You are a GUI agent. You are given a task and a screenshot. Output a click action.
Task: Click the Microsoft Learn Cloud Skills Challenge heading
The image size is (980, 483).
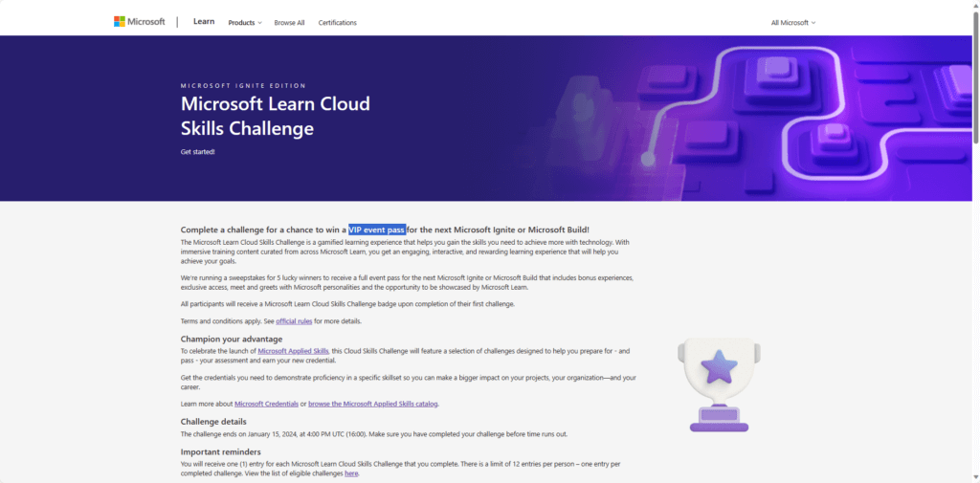(275, 116)
